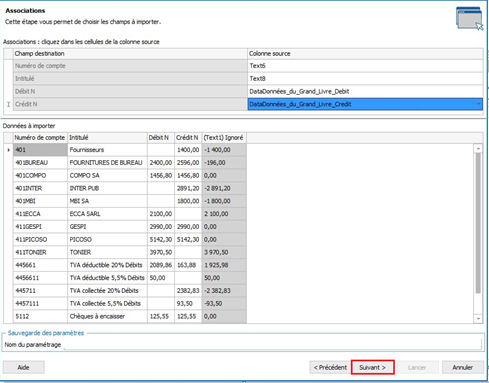
Task: Click the 2891,20 credit value
Action: (188, 188)
